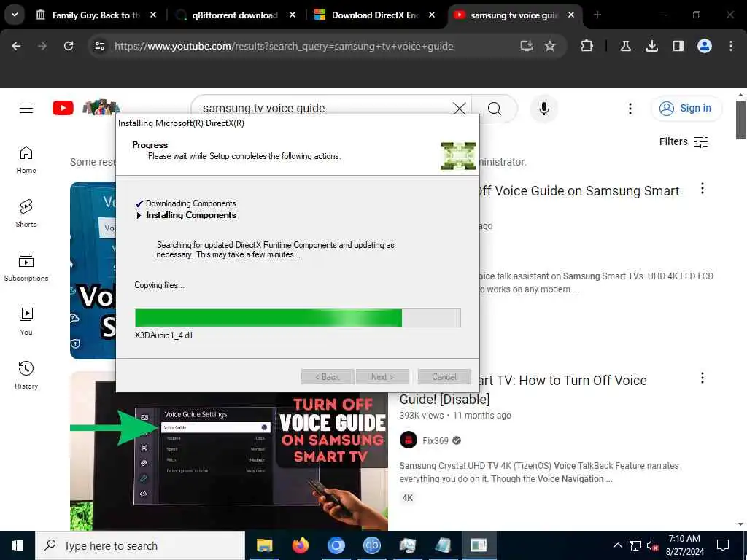Viewport: 747px width, 560px height.
Task: Open YouTube hamburger guide menu
Action: tap(26, 109)
